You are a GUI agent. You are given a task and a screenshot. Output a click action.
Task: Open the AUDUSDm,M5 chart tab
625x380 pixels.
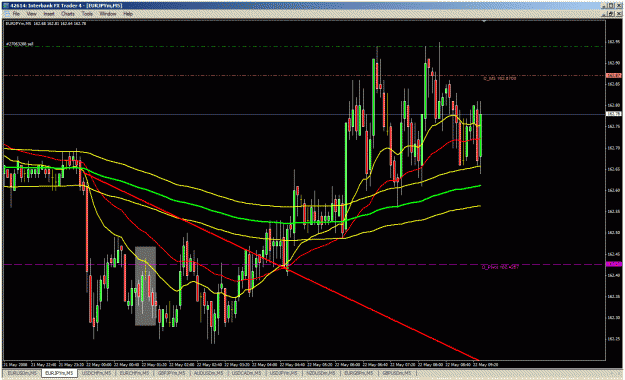[x=208, y=373]
